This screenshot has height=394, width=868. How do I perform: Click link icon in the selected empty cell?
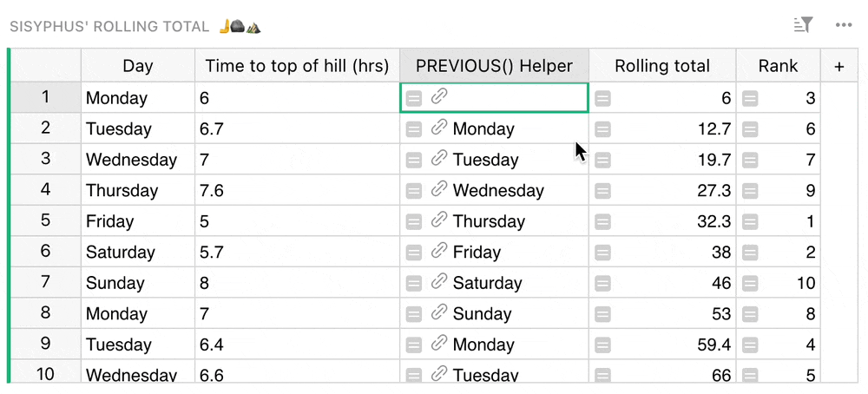click(x=439, y=97)
